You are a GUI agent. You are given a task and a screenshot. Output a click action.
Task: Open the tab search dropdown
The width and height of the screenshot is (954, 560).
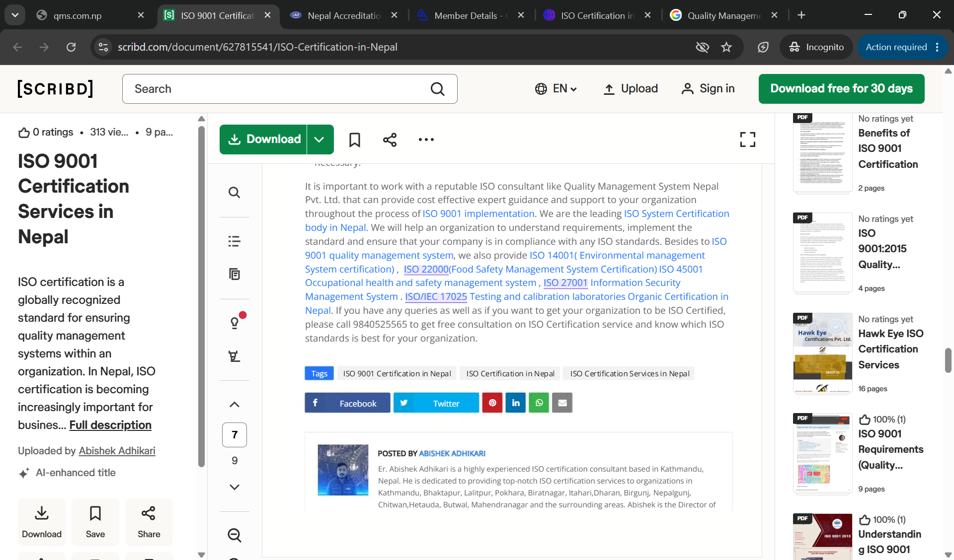click(x=15, y=15)
